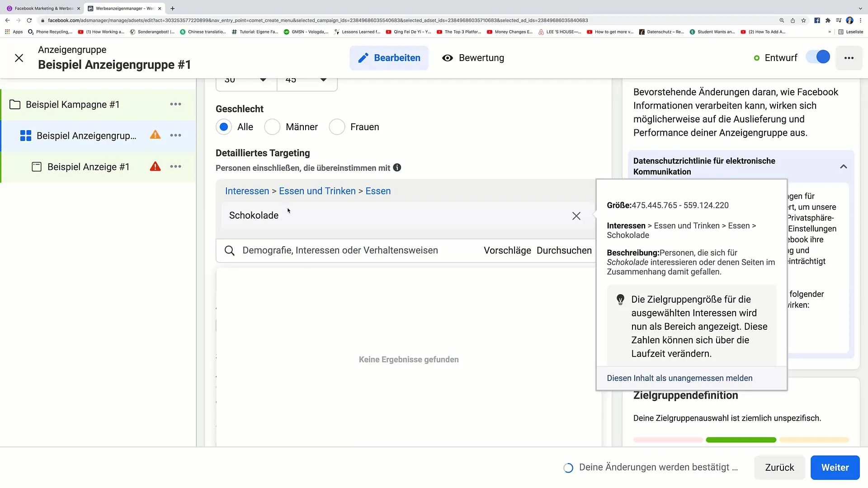
Task: Click the browser address bar URL
Action: [318, 20]
